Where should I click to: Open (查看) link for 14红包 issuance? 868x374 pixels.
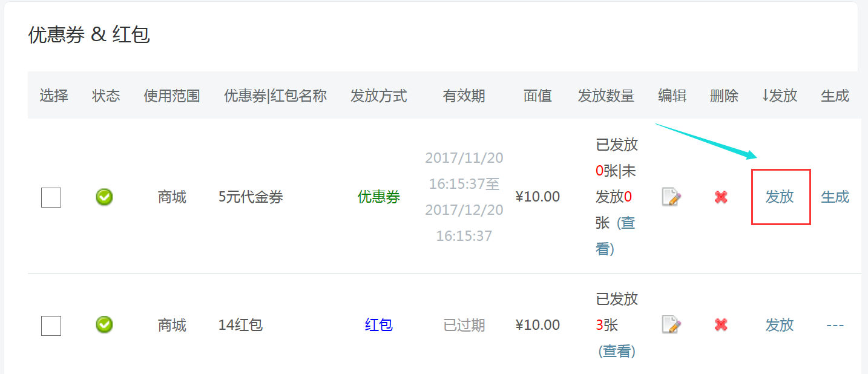pyautogui.click(x=617, y=351)
